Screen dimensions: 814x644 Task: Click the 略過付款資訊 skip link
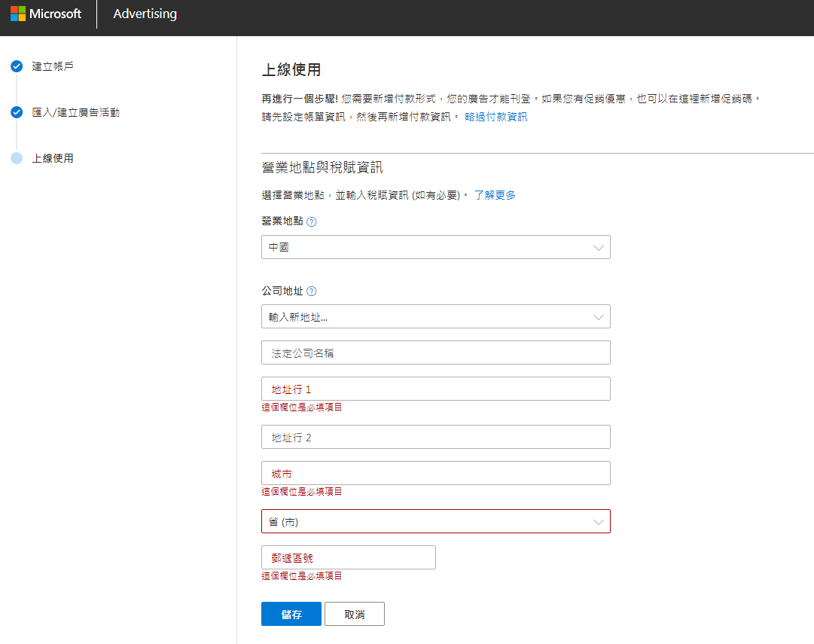click(495, 117)
